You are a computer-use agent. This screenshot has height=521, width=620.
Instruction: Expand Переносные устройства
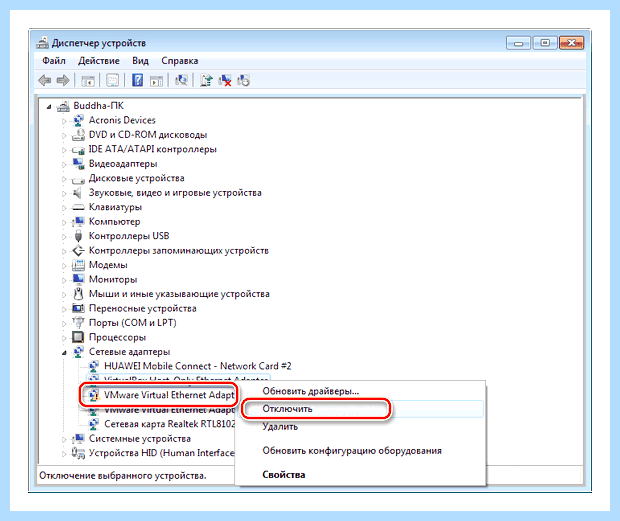64,309
